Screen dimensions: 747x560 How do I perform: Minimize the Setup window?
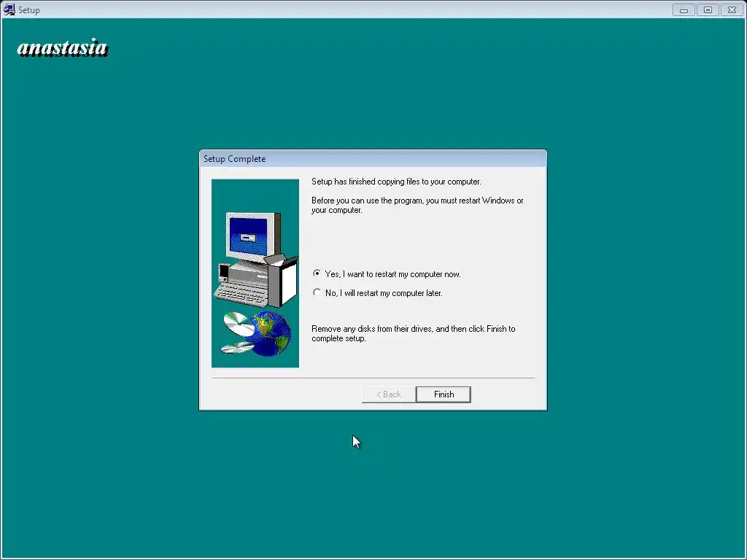pos(684,9)
